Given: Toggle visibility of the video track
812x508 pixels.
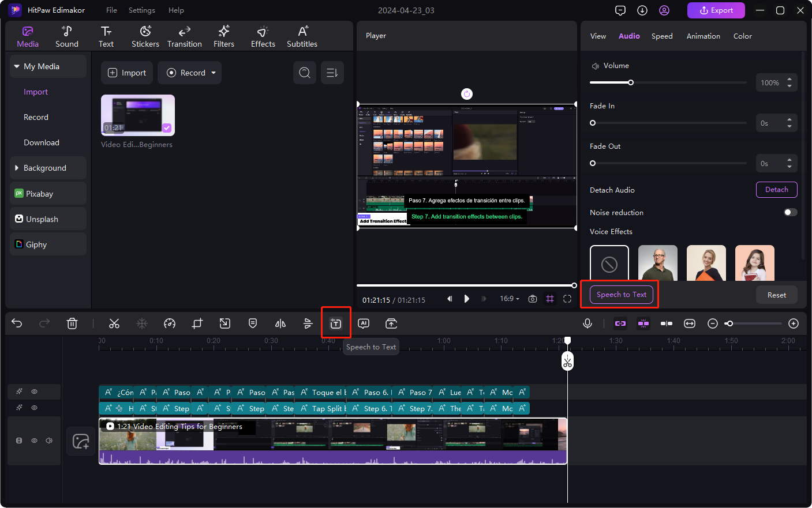Looking at the screenshot, I should (34, 441).
